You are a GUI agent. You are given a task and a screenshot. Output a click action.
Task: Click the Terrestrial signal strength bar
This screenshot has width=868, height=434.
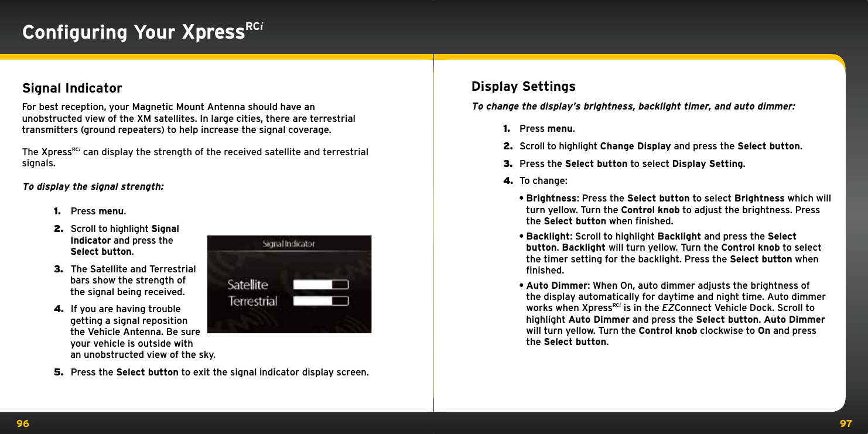(321, 301)
